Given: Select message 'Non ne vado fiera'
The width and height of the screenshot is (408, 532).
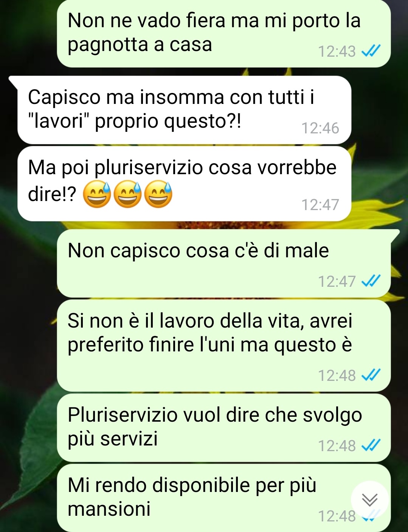Looking at the screenshot, I should [x=223, y=33].
